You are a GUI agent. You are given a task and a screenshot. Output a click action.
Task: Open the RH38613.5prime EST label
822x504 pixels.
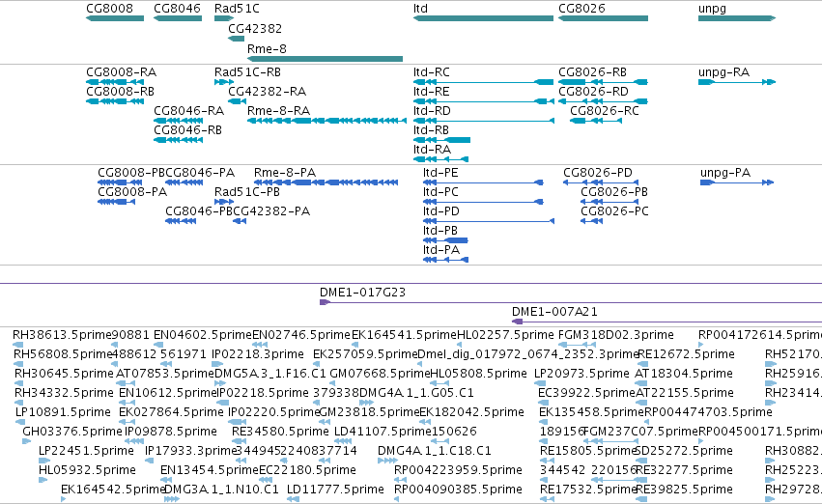click(x=62, y=335)
